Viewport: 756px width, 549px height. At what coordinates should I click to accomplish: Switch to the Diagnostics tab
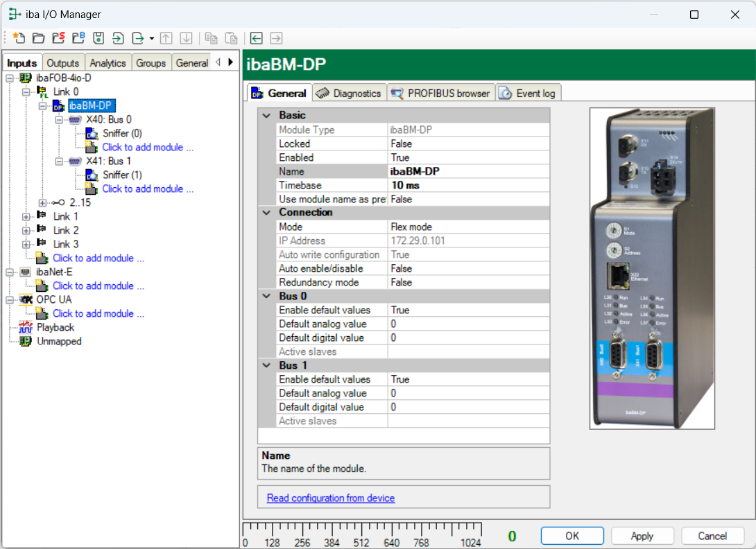click(x=349, y=93)
